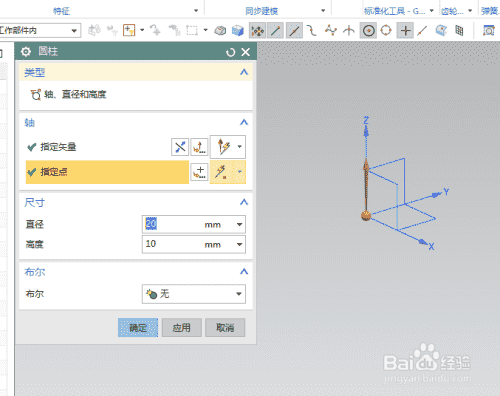Click the inferred vector icon
This screenshot has height=396, width=500.
click(224, 147)
